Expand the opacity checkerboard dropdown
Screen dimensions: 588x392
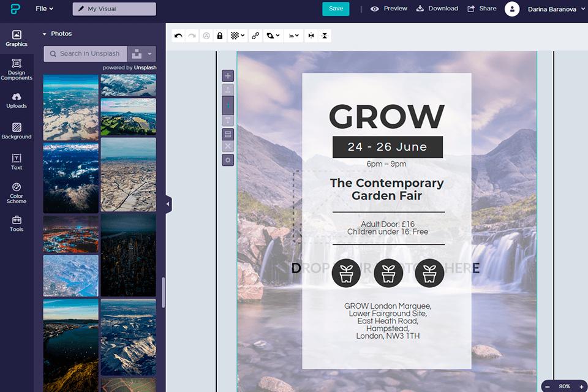click(237, 36)
